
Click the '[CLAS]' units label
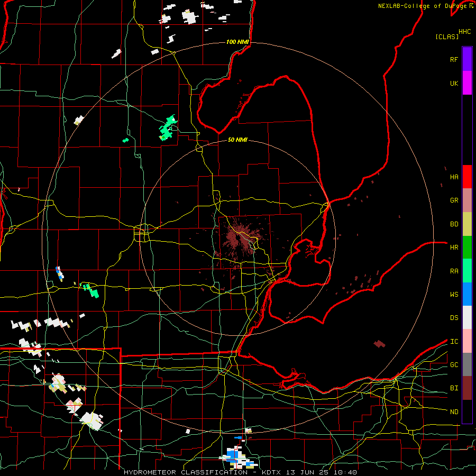[447, 36]
